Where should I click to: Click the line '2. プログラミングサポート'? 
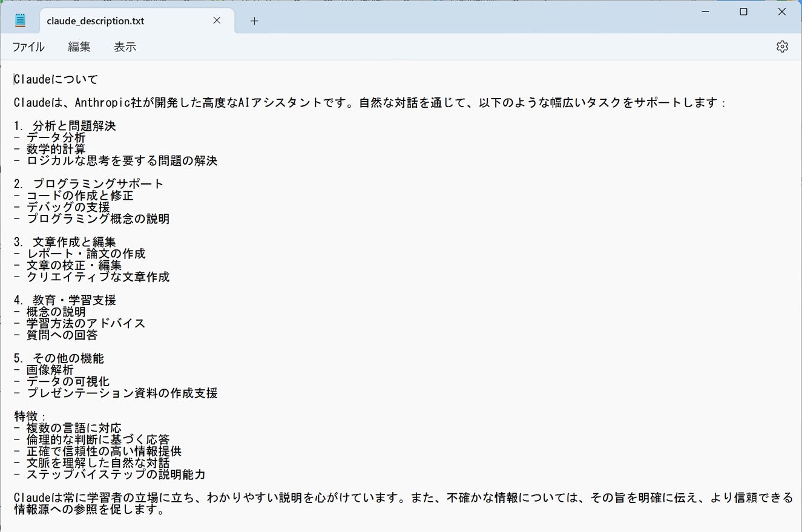(x=89, y=184)
